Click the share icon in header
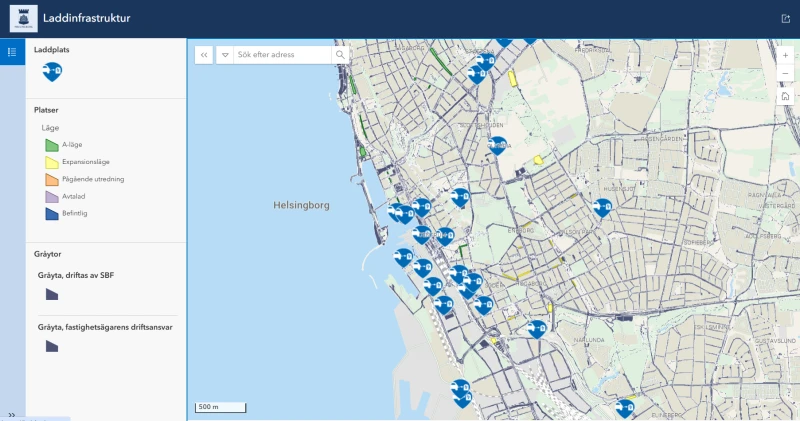This screenshot has width=800, height=421. coord(785,18)
